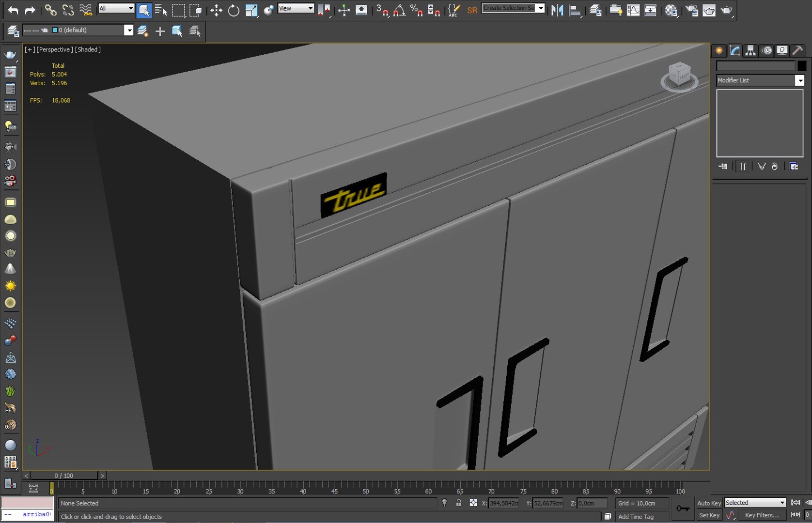
Task: Open the [+] viewport menu
Action: click(30, 49)
